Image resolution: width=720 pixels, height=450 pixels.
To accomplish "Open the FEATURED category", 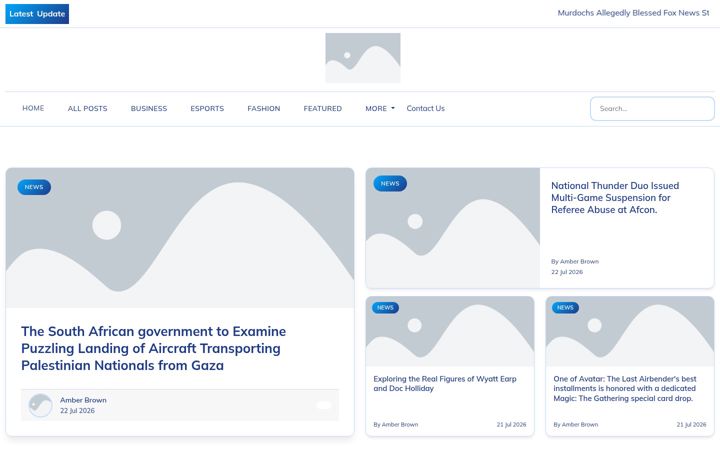I will pos(322,109).
